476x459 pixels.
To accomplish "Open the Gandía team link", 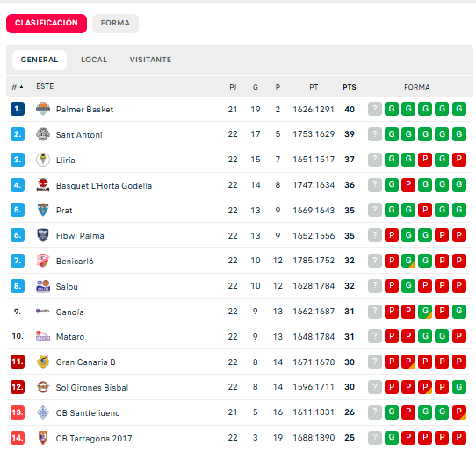I will tap(70, 312).
